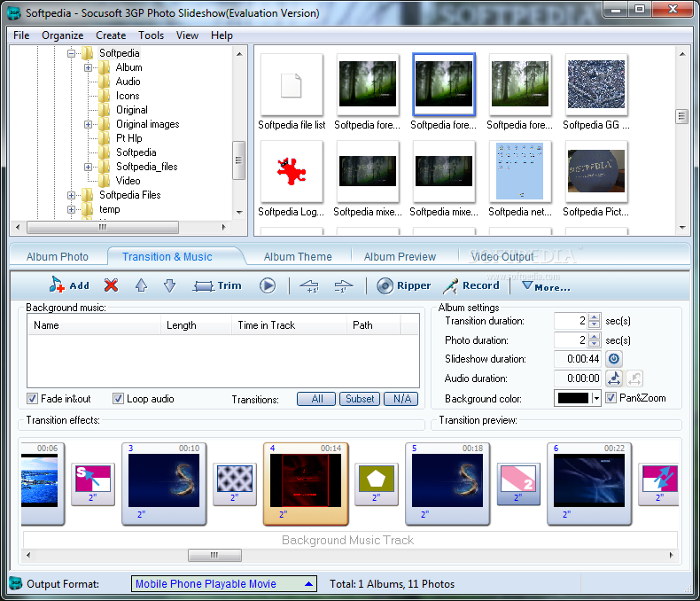Switch to the Album Theme tab
The height and width of the screenshot is (601, 700).
[298, 257]
